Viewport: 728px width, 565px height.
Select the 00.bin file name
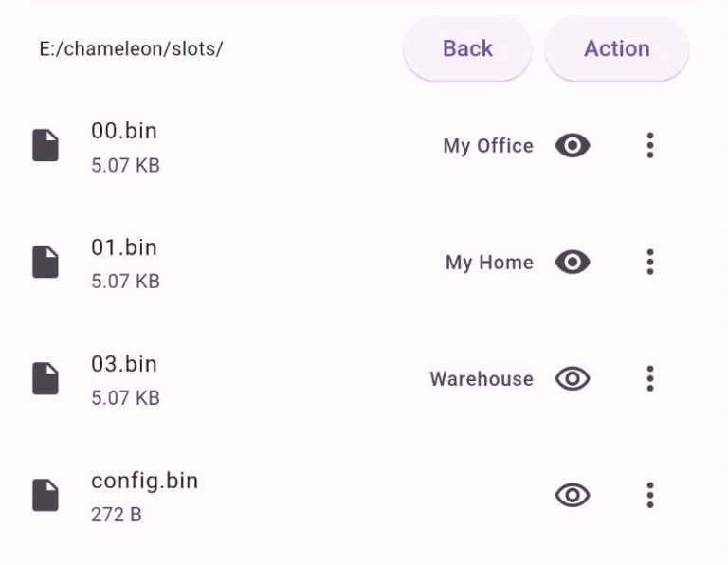click(124, 132)
